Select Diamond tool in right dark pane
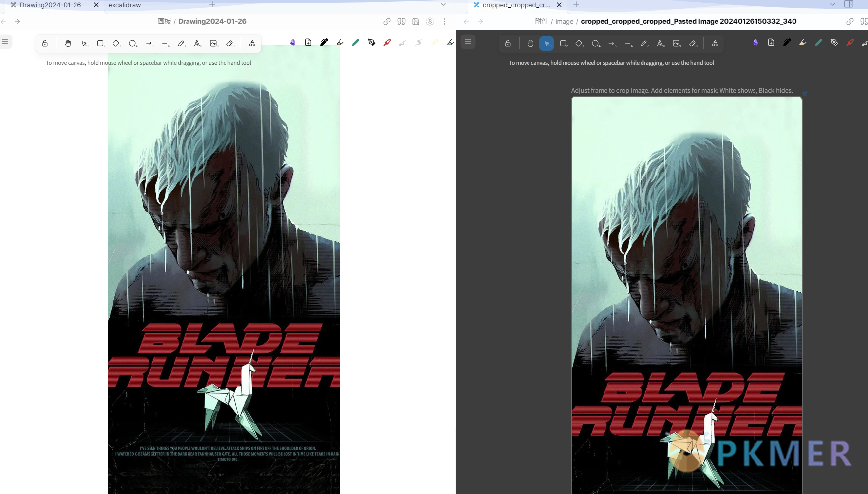Screen dimensions: 868x494 (x=580, y=43)
